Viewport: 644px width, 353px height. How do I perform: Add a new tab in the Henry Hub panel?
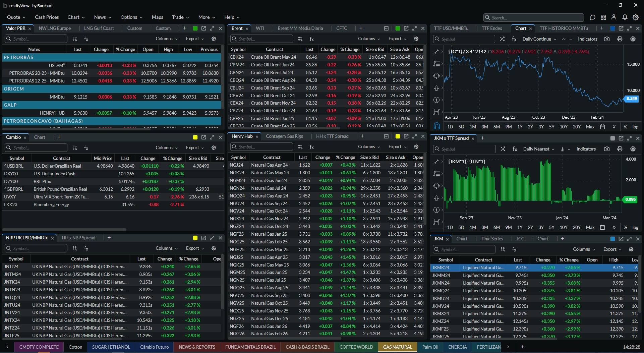click(x=362, y=136)
